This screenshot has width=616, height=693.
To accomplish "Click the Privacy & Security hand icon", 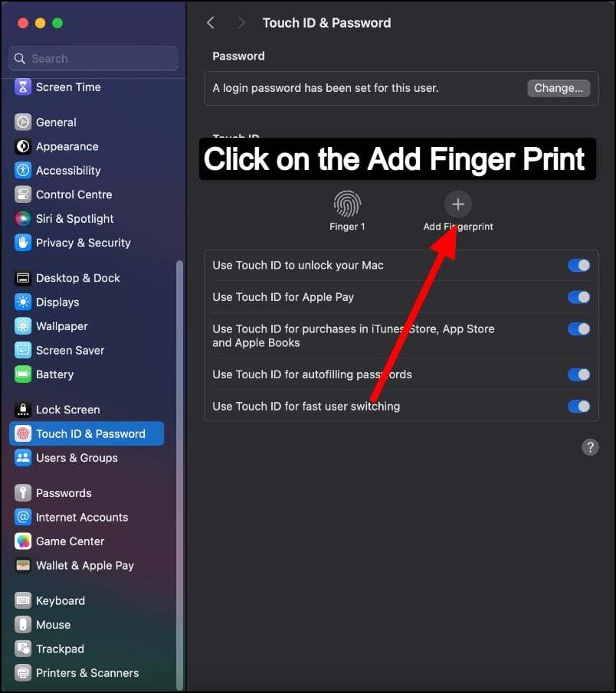I will (x=23, y=243).
